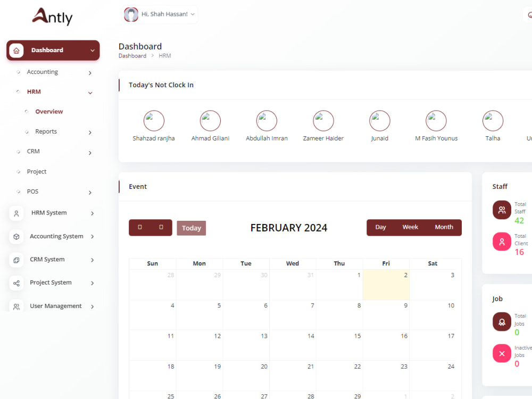
Task: Click the Sun column header
Action: tap(152, 264)
